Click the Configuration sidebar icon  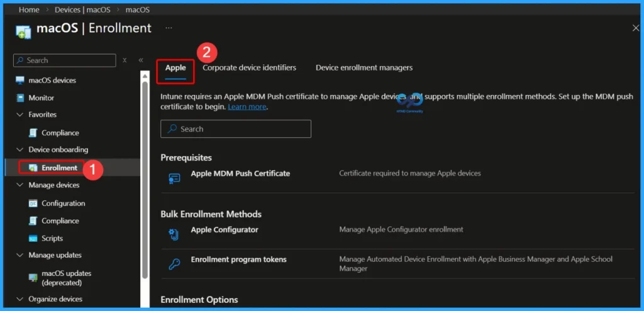tap(33, 203)
